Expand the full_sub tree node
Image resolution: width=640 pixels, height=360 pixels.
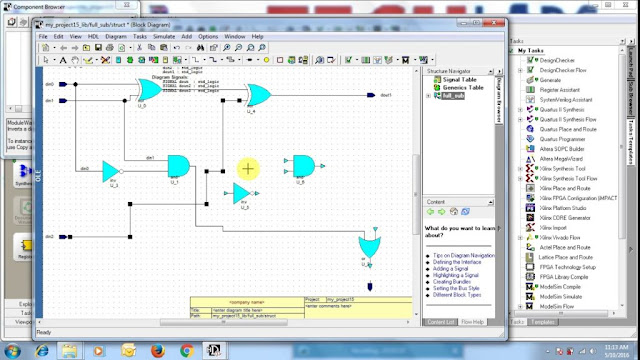point(428,96)
